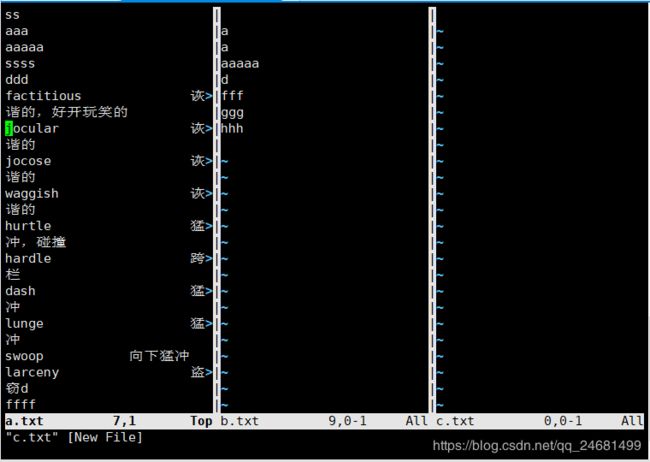Place cursor on line 'aaa' in a.txt
The height and width of the screenshot is (462, 650).
(17, 31)
